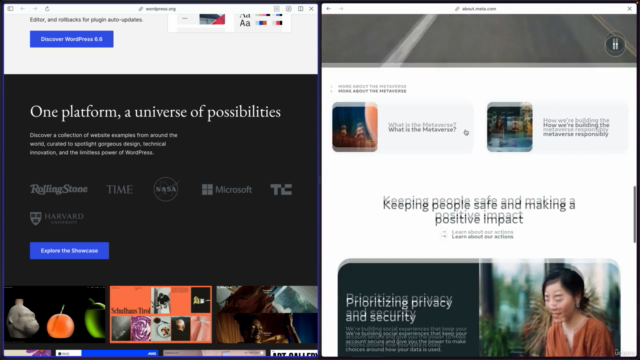Click Prioritizing privacy and security heading
The height and width of the screenshot is (360, 640).
click(x=398, y=309)
